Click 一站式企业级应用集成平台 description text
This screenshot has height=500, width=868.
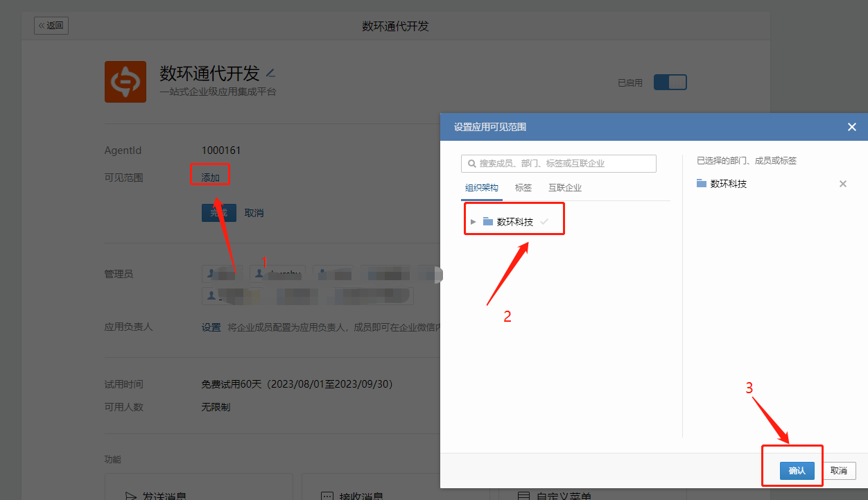point(218,92)
